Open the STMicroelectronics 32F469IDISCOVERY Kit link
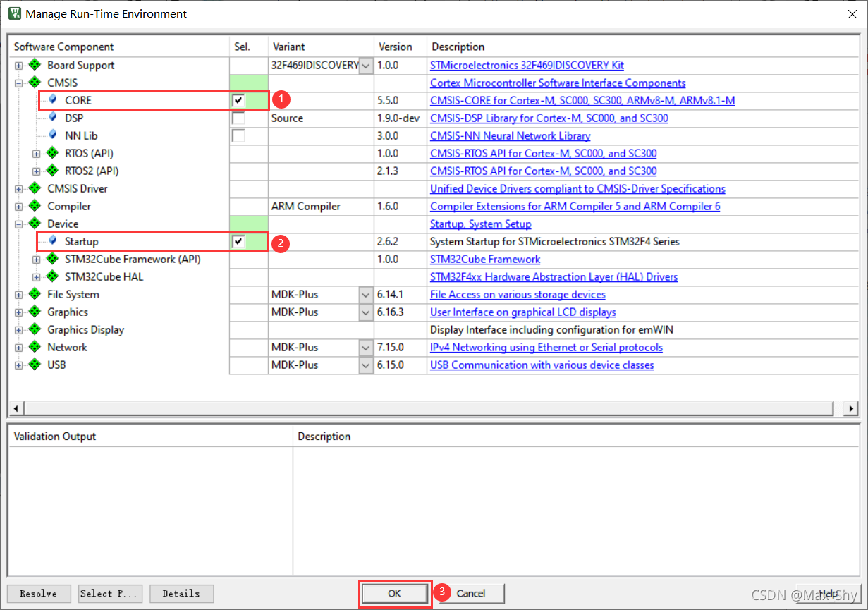 point(527,65)
